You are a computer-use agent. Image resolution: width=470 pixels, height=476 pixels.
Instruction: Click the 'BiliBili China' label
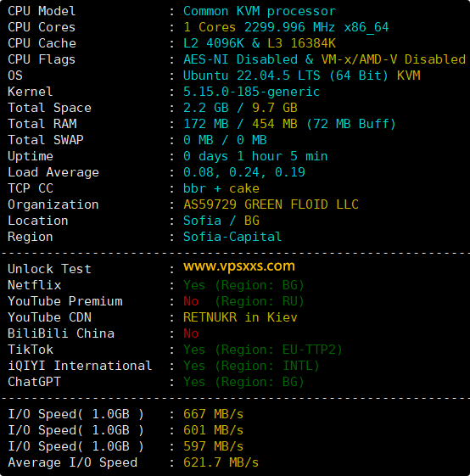coord(61,333)
